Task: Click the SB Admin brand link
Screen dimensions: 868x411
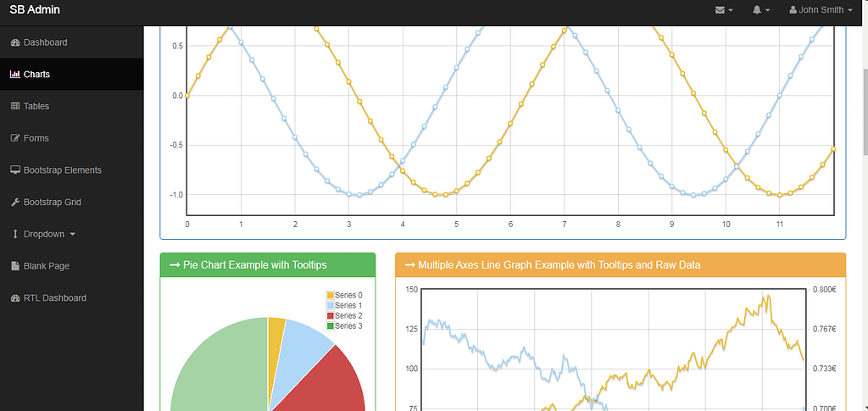Action: [35, 10]
